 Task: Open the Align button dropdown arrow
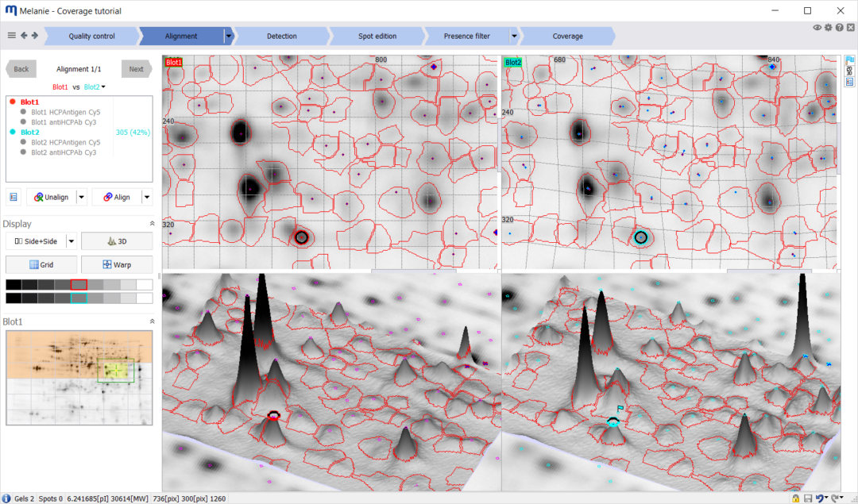click(x=147, y=196)
